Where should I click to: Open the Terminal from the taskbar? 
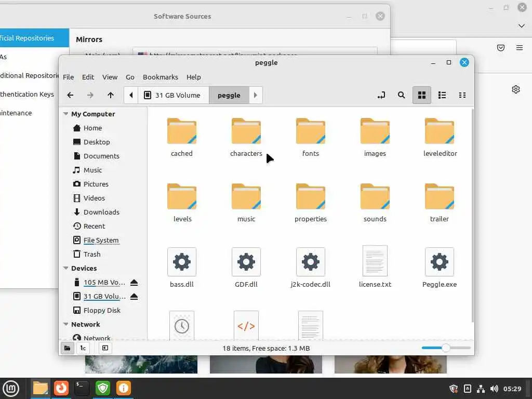click(x=82, y=388)
